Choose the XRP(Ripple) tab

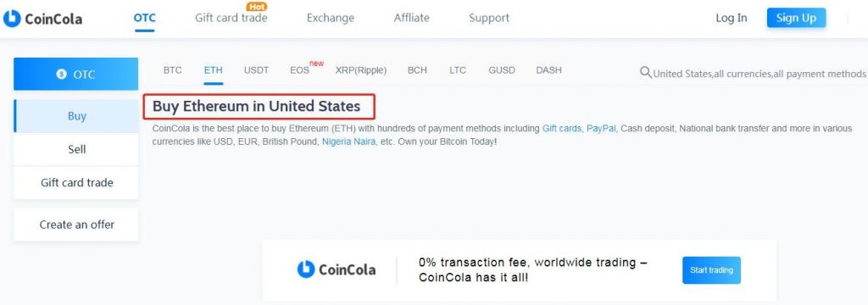(361, 70)
